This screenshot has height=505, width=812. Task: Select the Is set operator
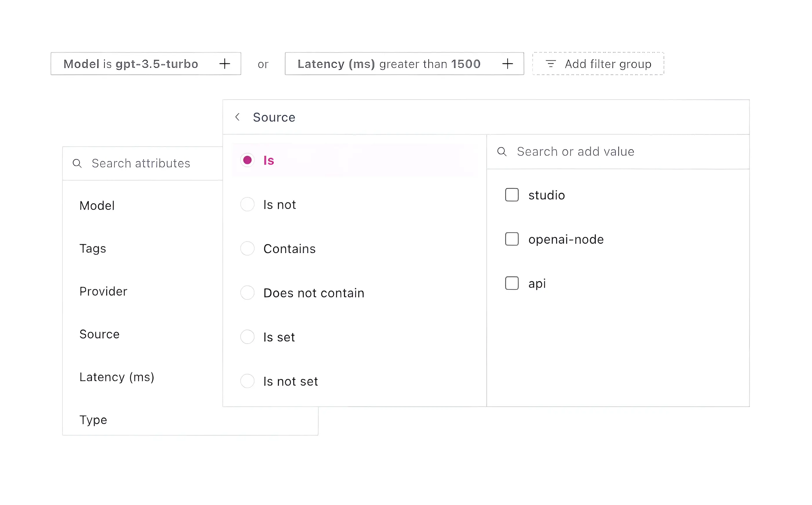click(247, 337)
